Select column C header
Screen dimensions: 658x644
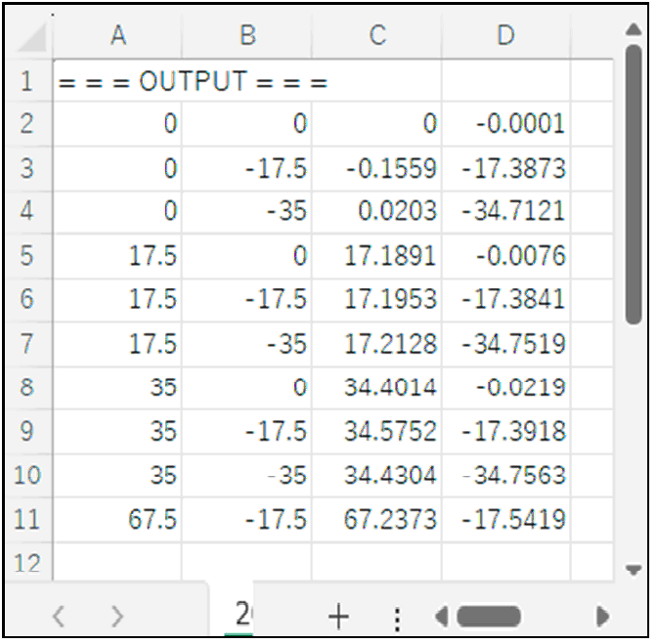pos(377,37)
